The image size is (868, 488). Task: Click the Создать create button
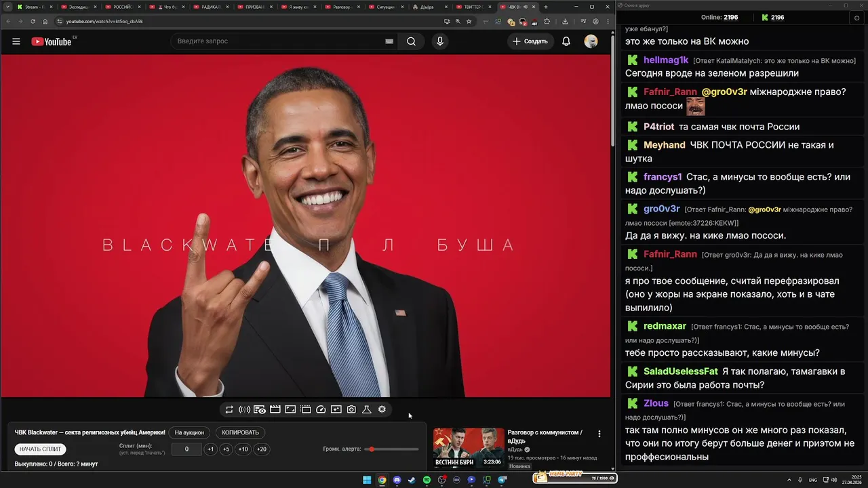pos(530,41)
